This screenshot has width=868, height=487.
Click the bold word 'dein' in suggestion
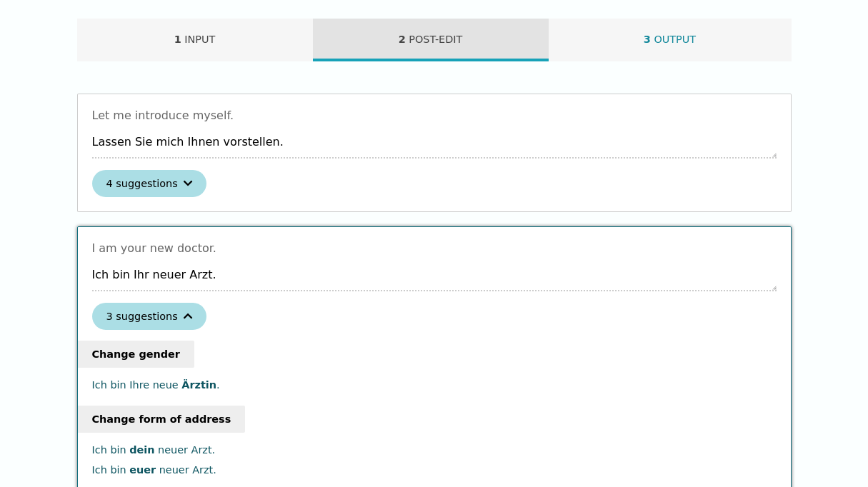point(142,450)
